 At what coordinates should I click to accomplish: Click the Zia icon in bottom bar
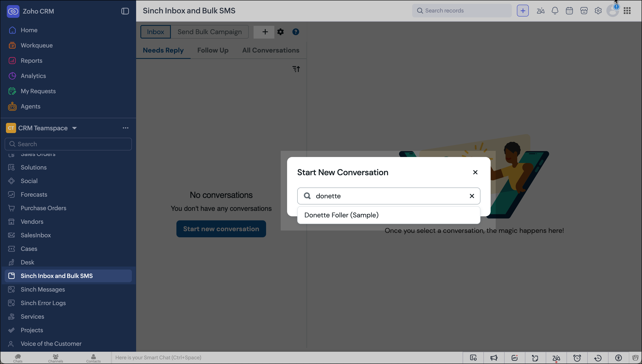point(556,358)
